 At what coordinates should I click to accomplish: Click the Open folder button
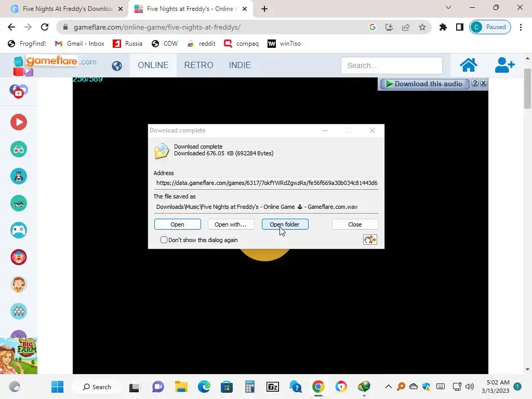coord(285,224)
